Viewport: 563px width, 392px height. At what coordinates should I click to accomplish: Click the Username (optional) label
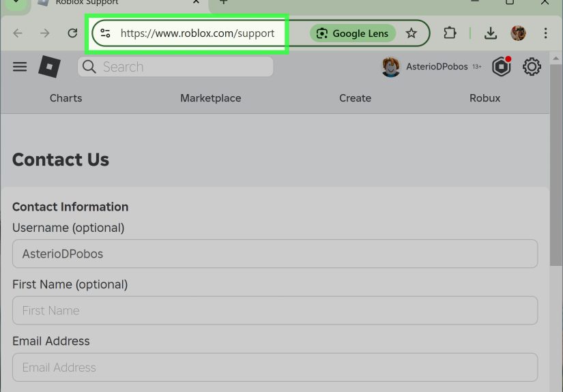pos(68,228)
